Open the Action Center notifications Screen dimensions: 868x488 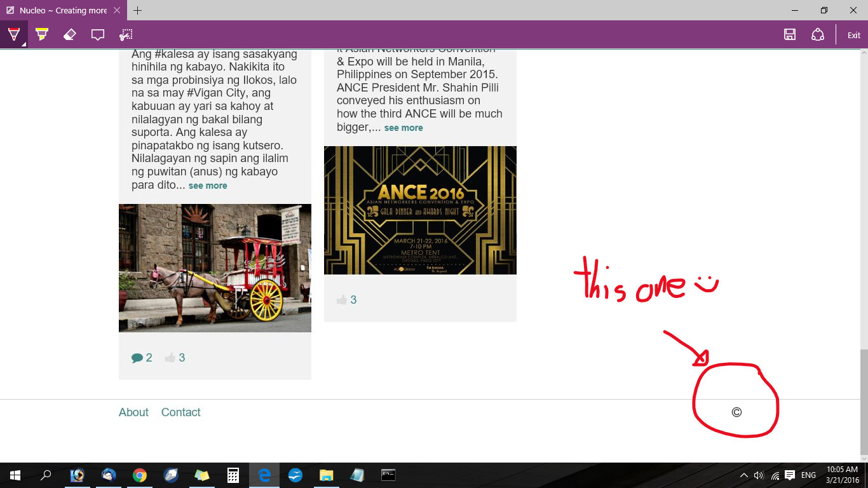[x=790, y=475]
